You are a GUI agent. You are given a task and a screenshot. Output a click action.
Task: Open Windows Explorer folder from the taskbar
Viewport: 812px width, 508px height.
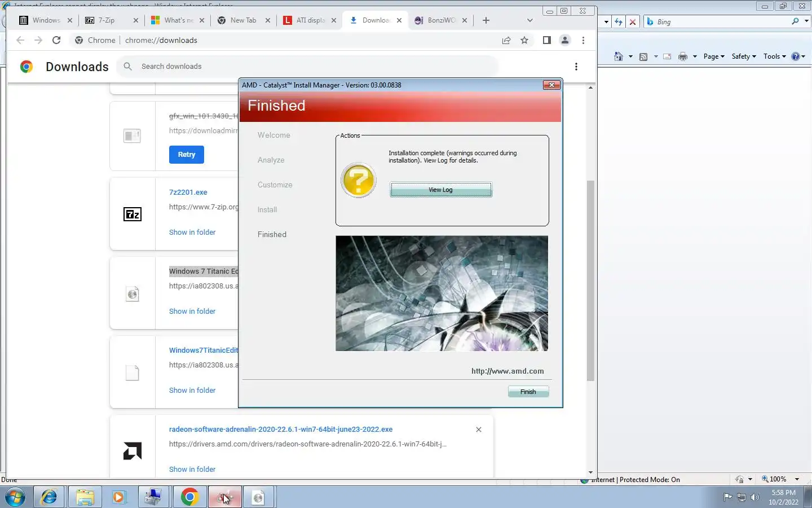pos(85,497)
